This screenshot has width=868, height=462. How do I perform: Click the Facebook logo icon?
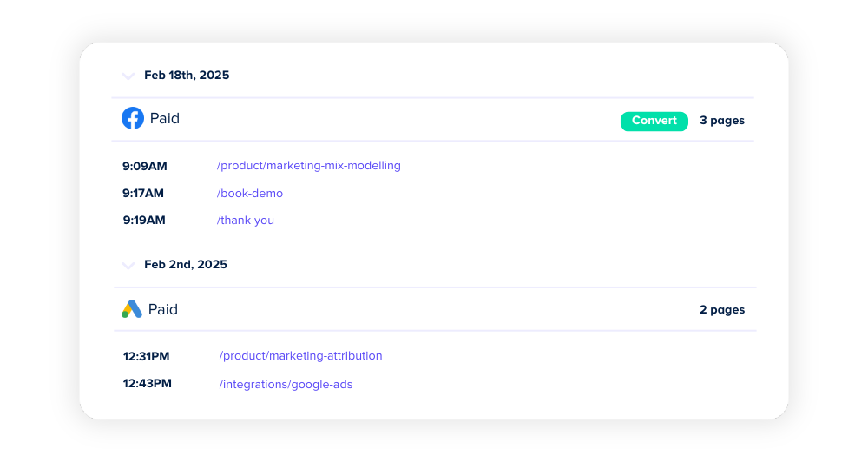click(133, 119)
